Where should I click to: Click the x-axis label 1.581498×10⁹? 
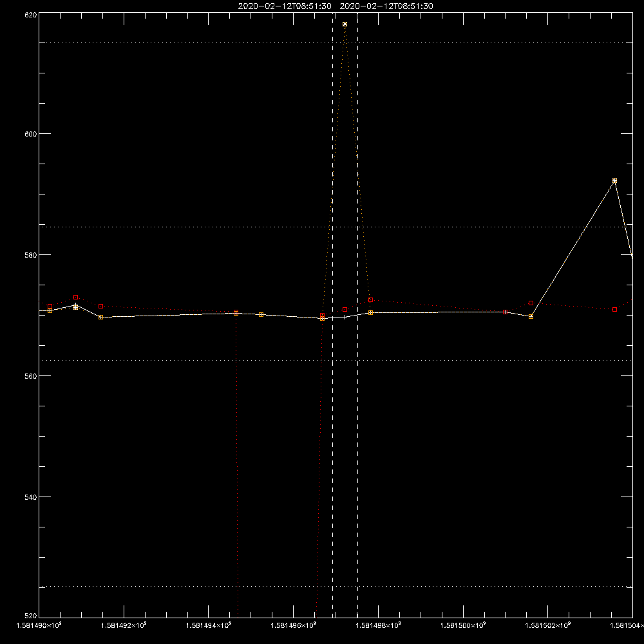378,625
